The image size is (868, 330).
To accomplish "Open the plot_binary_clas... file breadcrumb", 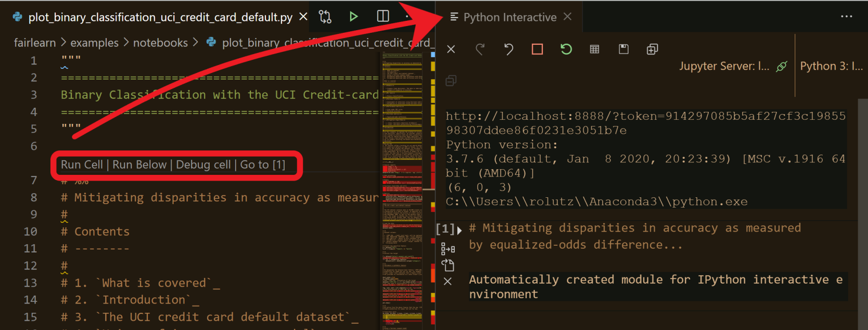I will (x=319, y=43).
